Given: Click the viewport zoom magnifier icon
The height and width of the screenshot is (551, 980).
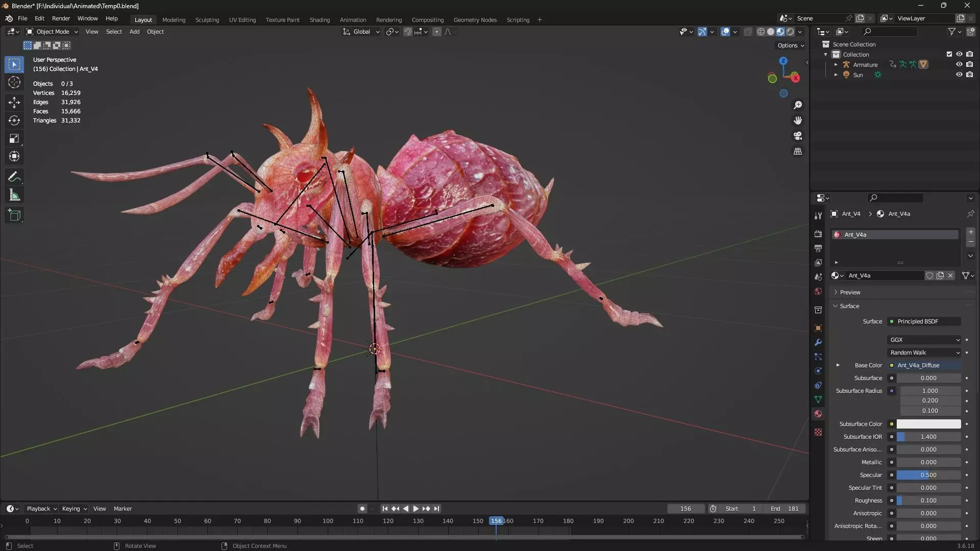Looking at the screenshot, I should click(x=798, y=105).
